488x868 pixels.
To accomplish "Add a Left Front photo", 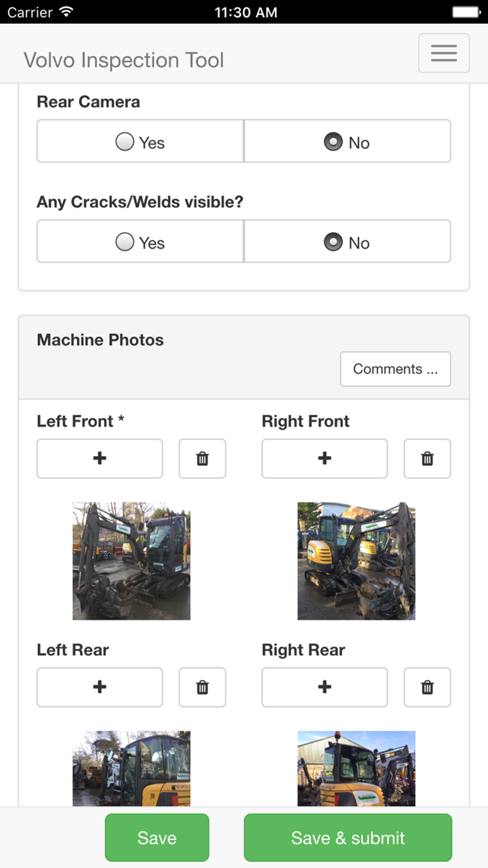I will point(100,458).
